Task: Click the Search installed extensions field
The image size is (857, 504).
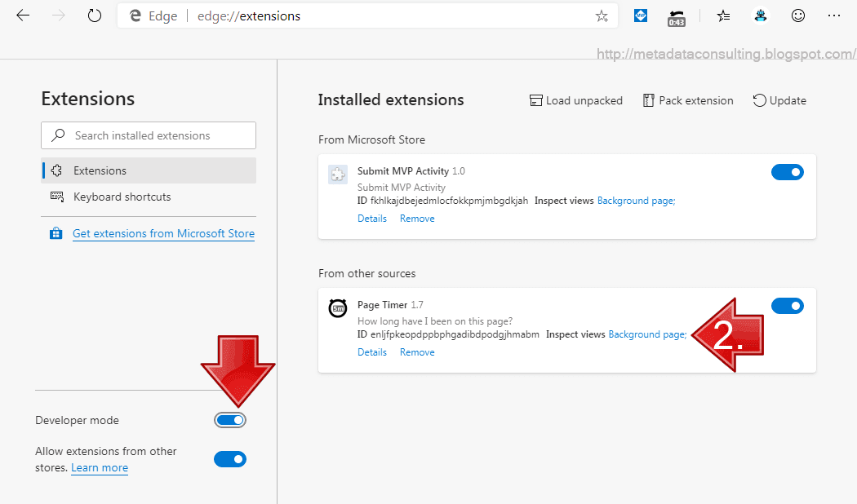Action: pyautogui.click(x=149, y=135)
